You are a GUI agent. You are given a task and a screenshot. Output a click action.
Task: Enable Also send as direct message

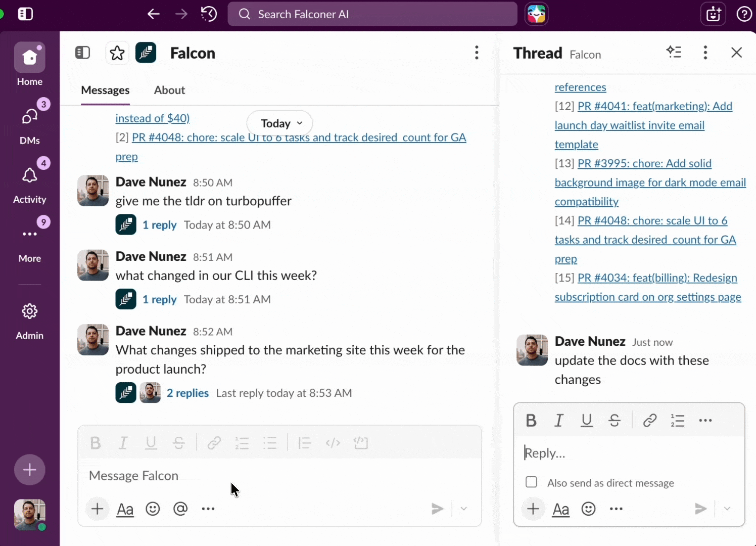point(531,482)
